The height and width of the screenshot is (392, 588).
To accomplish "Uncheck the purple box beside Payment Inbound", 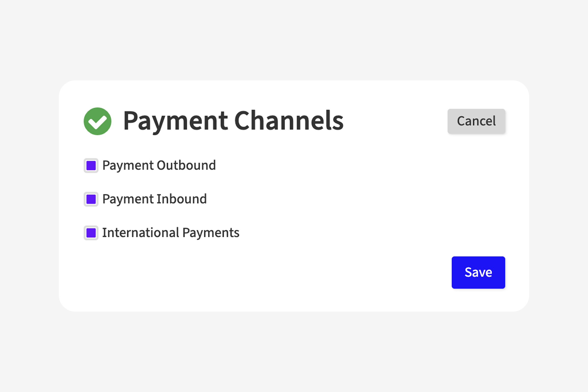I will click(x=91, y=199).
